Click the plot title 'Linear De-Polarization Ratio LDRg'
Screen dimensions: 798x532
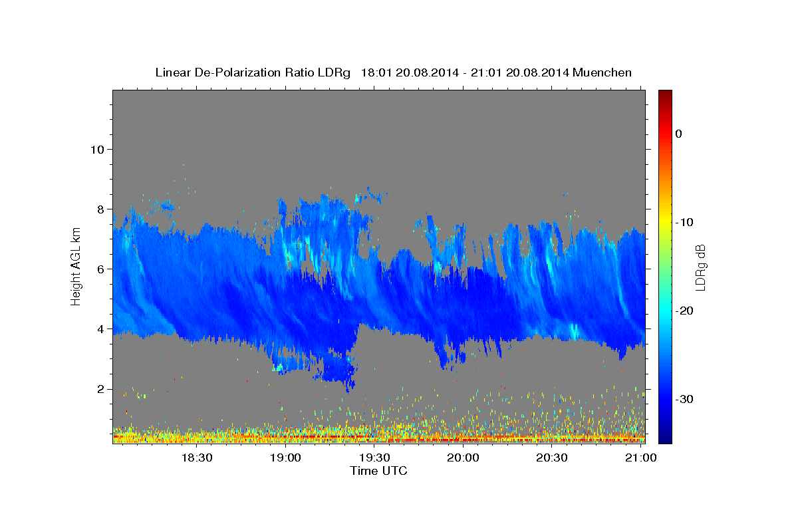[252, 72]
